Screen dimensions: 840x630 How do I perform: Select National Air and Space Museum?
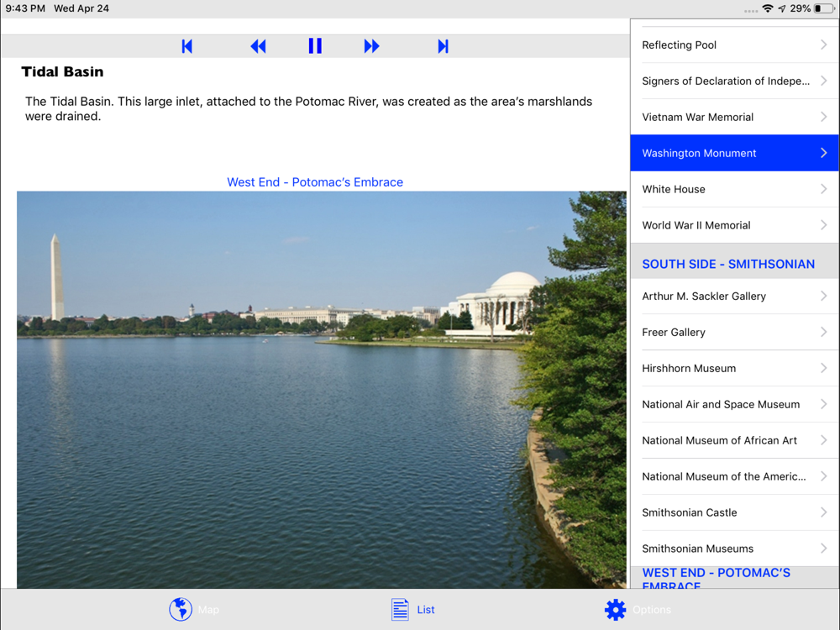click(x=734, y=405)
